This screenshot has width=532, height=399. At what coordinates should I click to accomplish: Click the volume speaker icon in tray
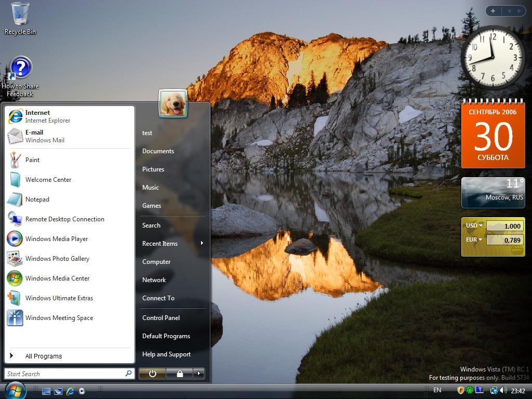click(502, 390)
